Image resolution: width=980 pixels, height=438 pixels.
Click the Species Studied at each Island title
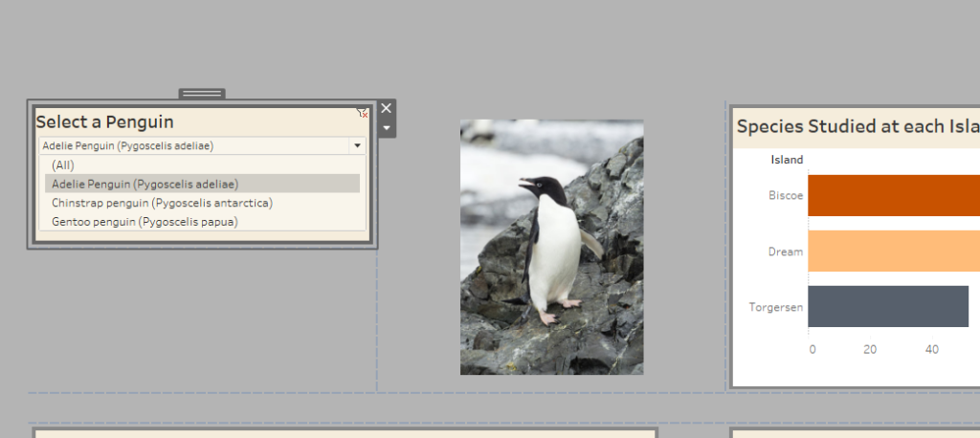[858, 126]
